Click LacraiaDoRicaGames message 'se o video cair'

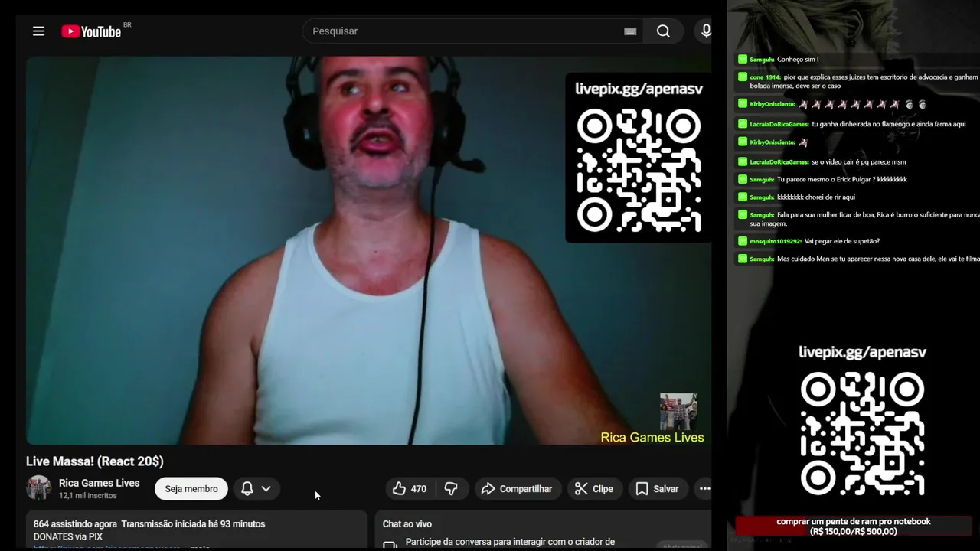point(858,162)
